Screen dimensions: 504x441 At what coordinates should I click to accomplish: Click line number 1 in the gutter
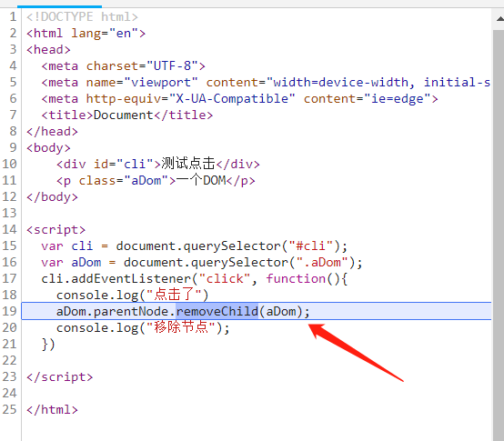[13, 16]
